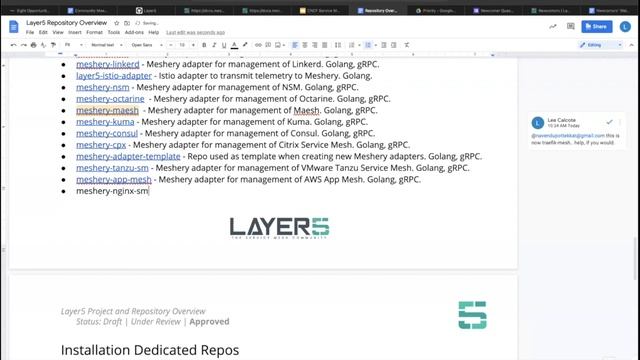Toggle italic formatting

point(214,45)
